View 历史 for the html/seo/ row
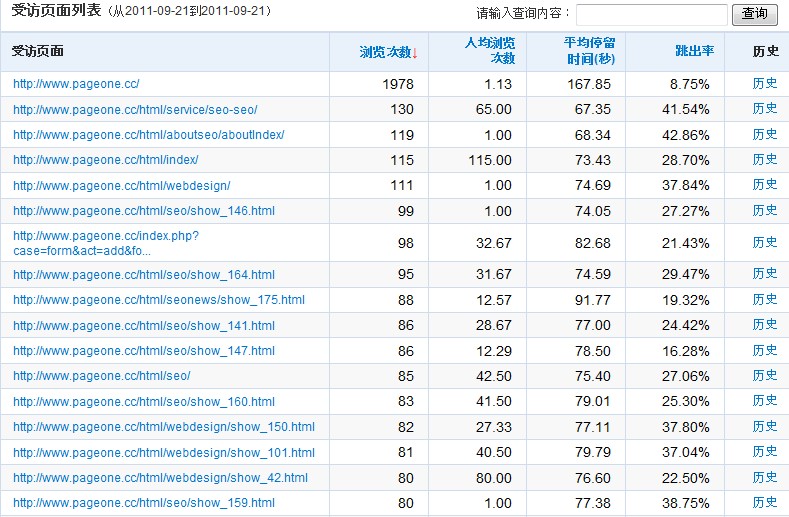This screenshot has width=789, height=517. coord(765,375)
